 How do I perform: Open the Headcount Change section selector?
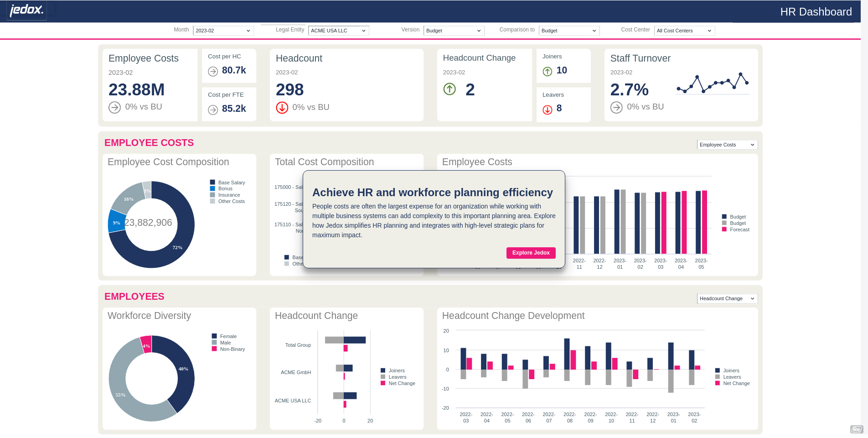point(727,298)
